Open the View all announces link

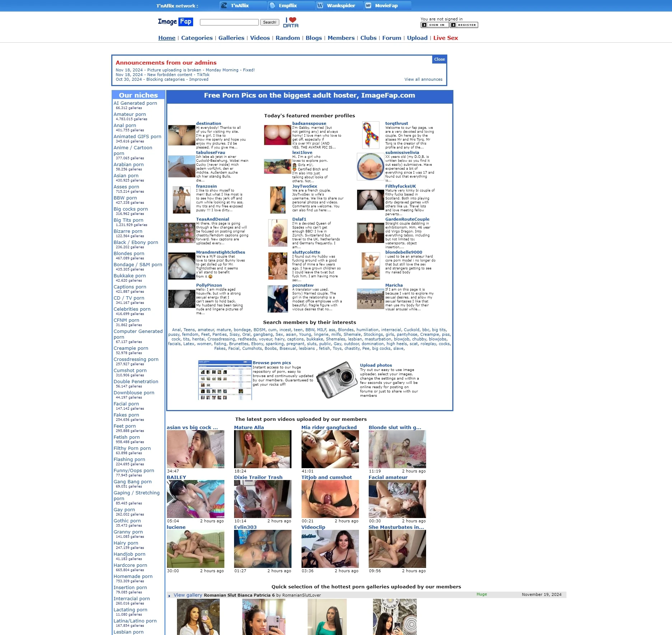tap(423, 80)
